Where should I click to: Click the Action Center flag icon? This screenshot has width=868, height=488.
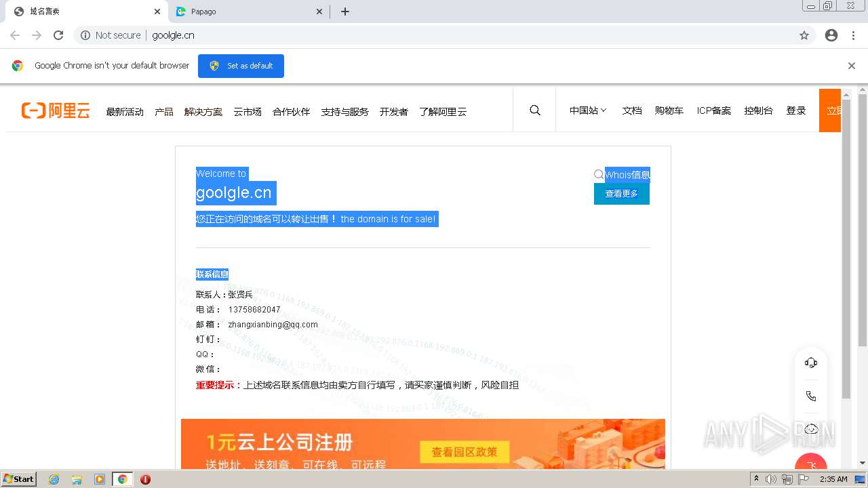coord(804,479)
